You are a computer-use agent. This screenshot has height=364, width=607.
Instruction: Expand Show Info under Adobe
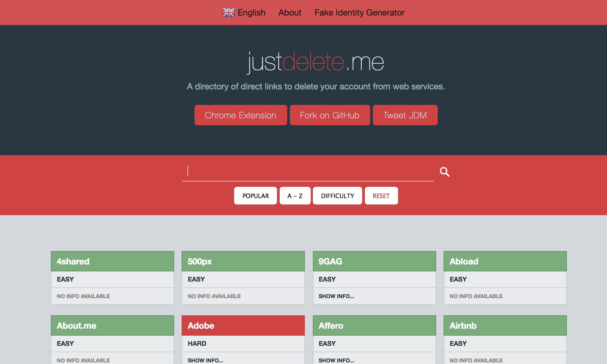tap(205, 360)
